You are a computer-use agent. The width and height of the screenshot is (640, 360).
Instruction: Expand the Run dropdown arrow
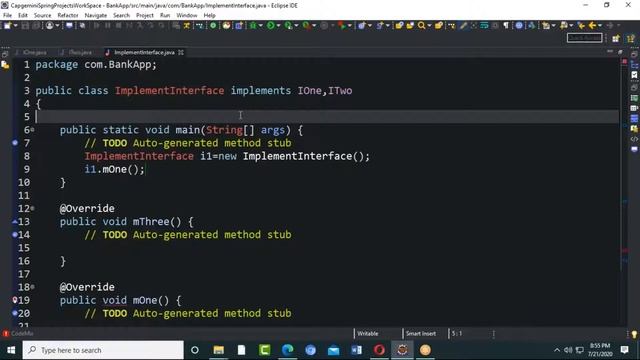(278, 26)
